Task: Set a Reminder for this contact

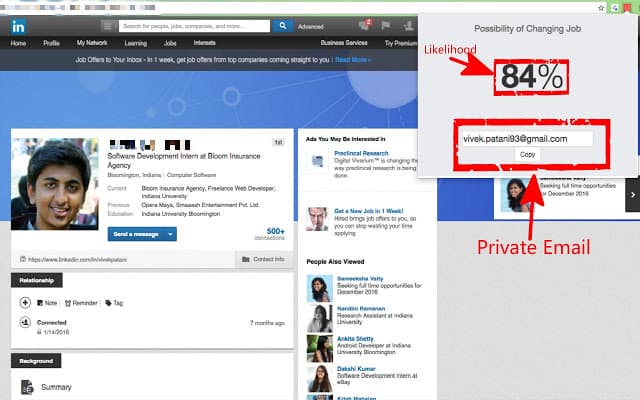Action: click(81, 303)
